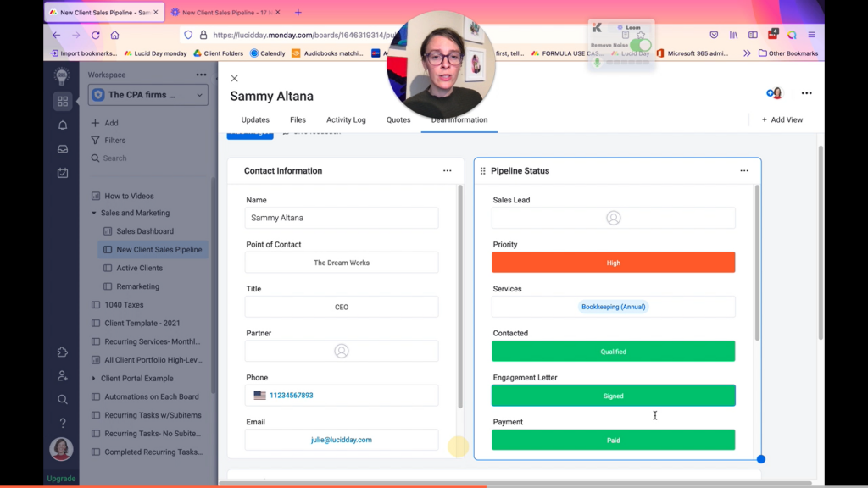Click the email julie@lucidday.com
This screenshot has height=488, width=868.
(x=342, y=440)
